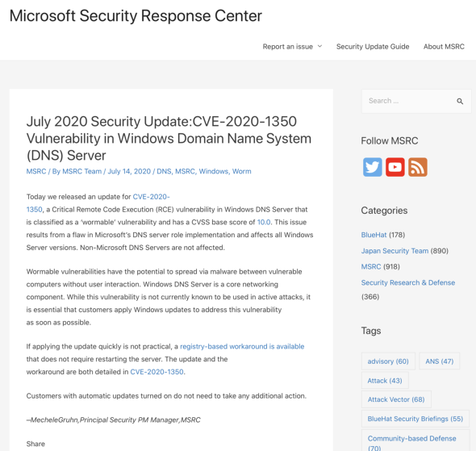The width and height of the screenshot is (476, 451).
Task: Select the advisory (60) tag
Action: [x=388, y=361]
